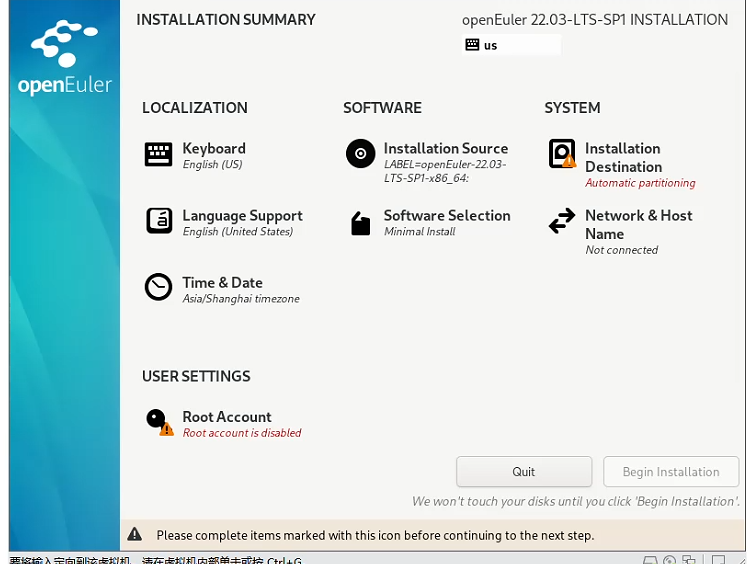Image resolution: width=748 pixels, height=564 pixels.
Task: Click the 'Asia/Shanghai timezone' text
Action: click(x=241, y=299)
